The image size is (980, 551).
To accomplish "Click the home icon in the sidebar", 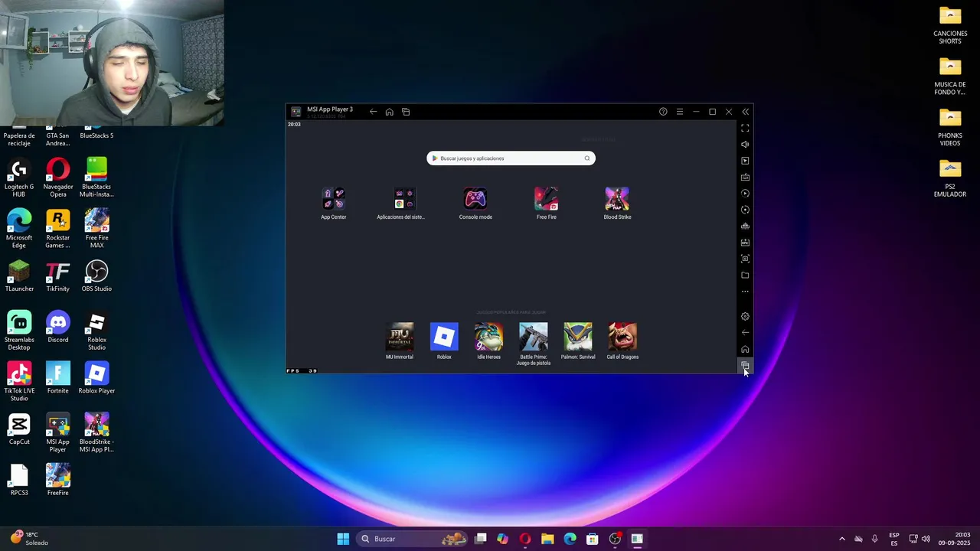I will coord(745,350).
